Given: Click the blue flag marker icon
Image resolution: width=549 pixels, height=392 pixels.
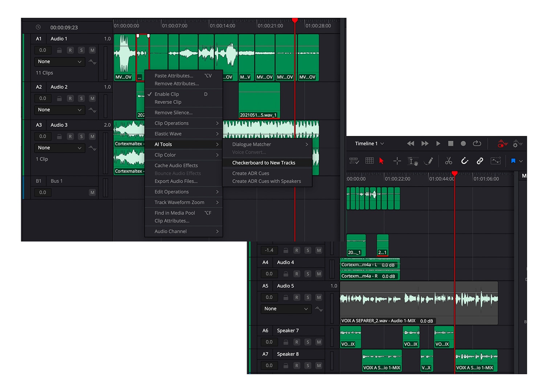Looking at the screenshot, I should 513,161.
